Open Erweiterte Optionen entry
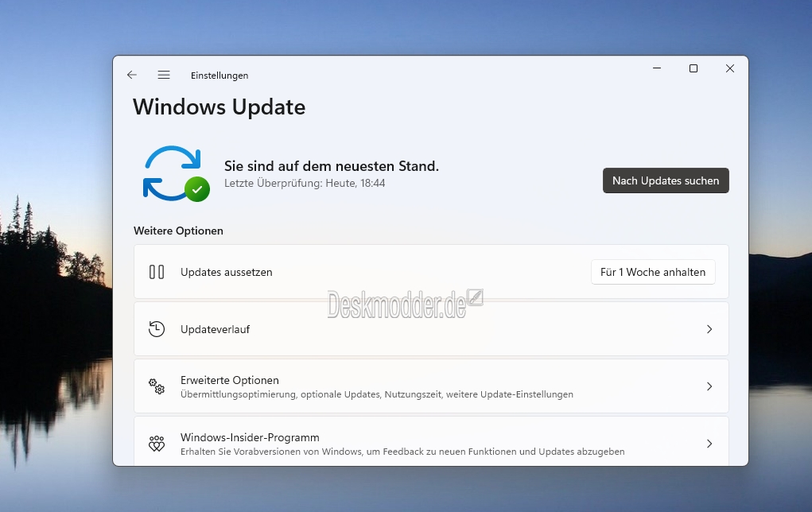812x512 pixels. [431, 386]
